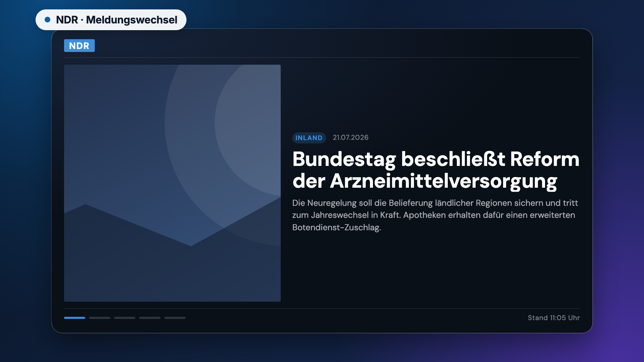
Task: Jump to the second slide indicator
Action: tap(100, 318)
